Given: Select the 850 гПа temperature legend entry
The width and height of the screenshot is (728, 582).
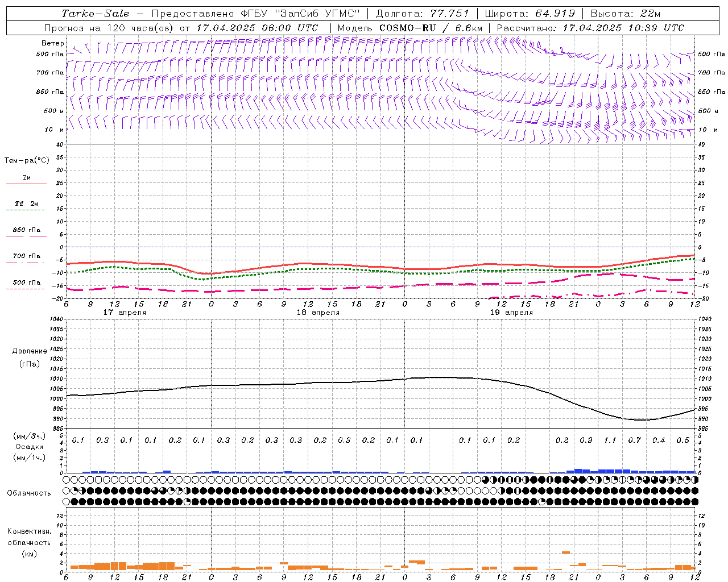Looking at the screenshot, I should [x=26, y=230].
